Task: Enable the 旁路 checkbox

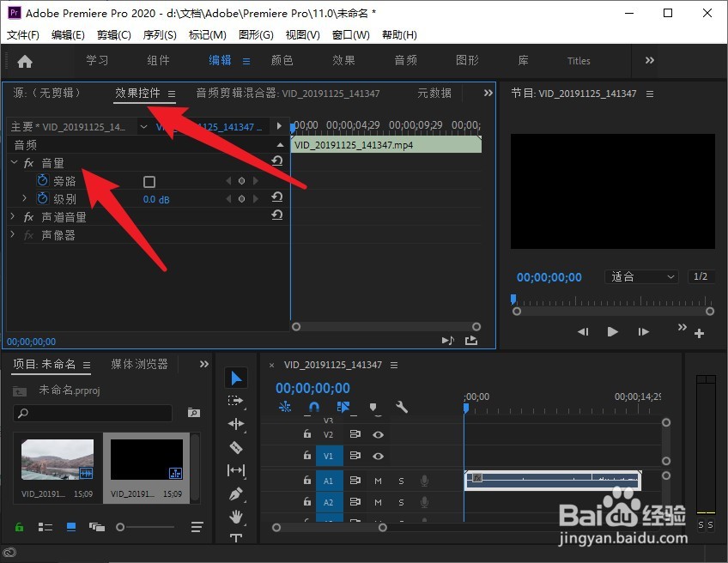Action: pos(149,181)
